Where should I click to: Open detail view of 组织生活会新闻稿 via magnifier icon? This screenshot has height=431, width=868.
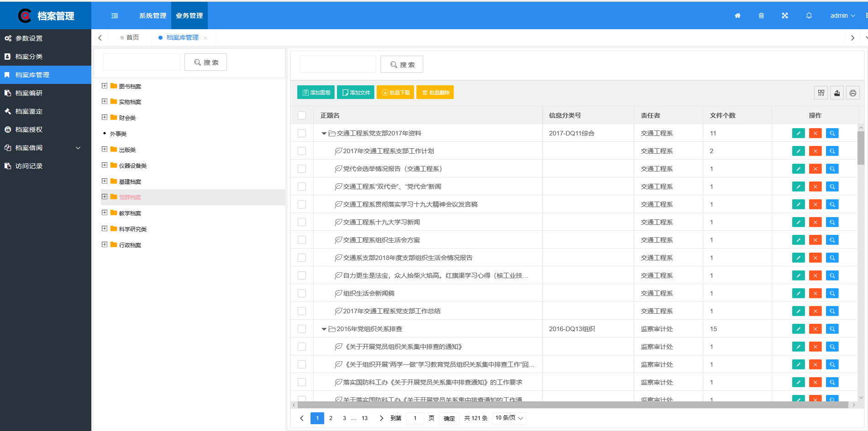(x=832, y=293)
